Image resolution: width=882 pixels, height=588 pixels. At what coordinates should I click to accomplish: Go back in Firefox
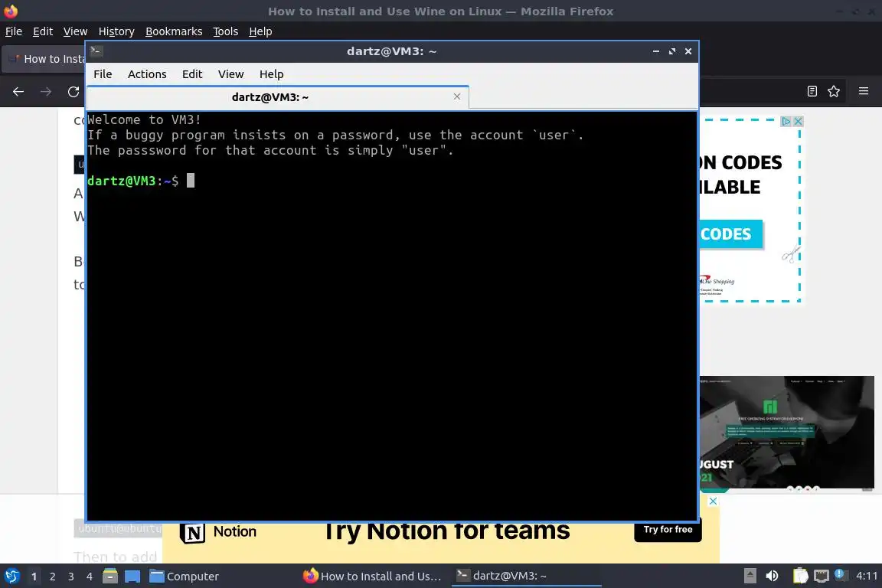point(18,92)
